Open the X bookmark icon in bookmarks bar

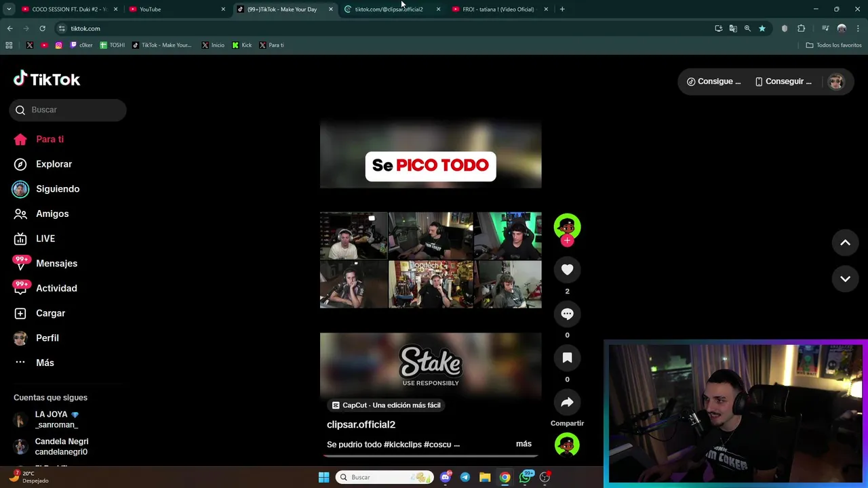30,45
